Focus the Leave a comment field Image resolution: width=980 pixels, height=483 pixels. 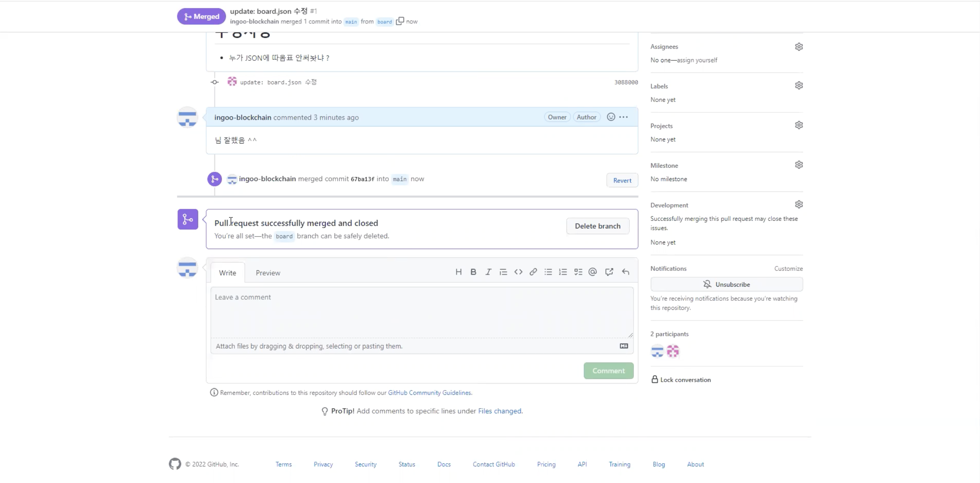(x=422, y=312)
